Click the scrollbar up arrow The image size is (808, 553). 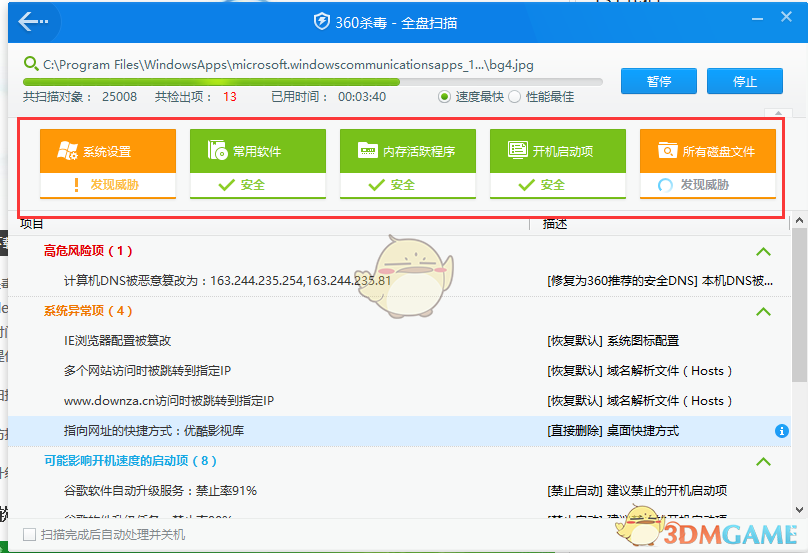[799, 221]
